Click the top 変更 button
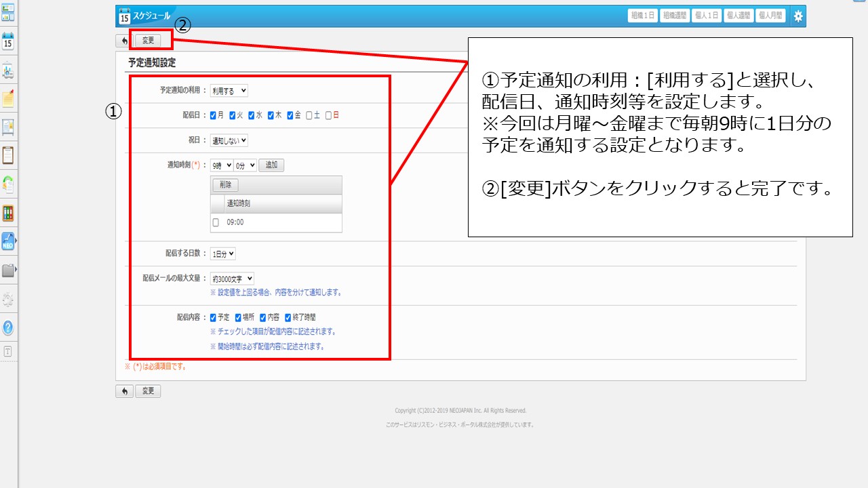This screenshot has width=868, height=488. (x=148, y=41)
